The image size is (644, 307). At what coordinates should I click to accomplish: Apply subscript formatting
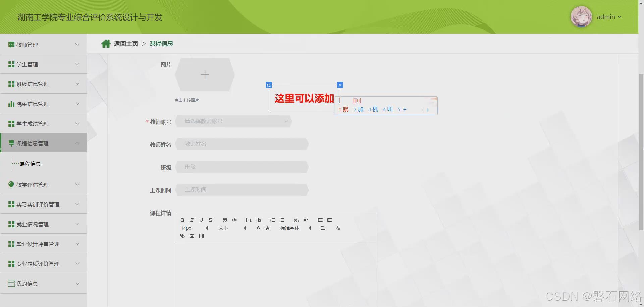tap(296, 220)
